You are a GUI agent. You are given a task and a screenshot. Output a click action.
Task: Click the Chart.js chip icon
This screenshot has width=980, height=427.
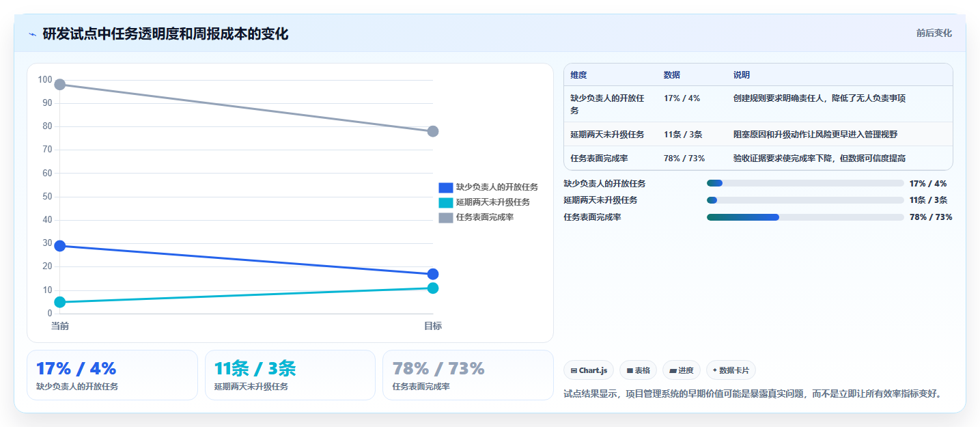click(574, 370)
